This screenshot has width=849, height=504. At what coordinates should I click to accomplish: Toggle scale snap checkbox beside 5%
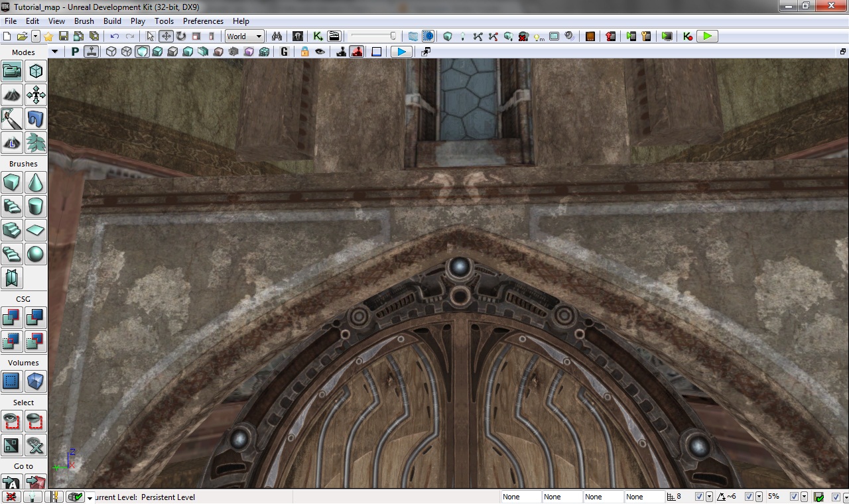794,497
